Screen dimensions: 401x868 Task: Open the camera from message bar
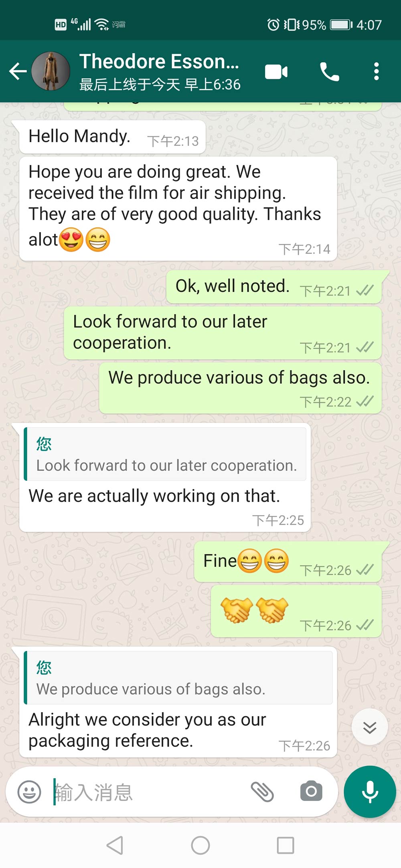pos(311,791)
